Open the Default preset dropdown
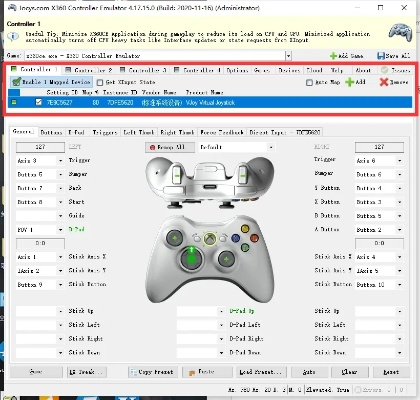 [x=271, y=147]
